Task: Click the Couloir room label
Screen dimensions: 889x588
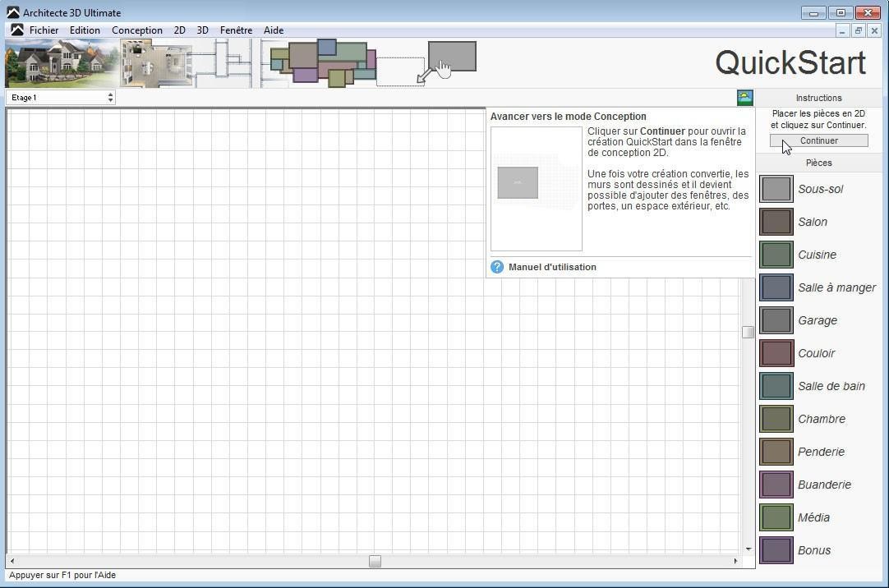Action: [x=817, y=353]
